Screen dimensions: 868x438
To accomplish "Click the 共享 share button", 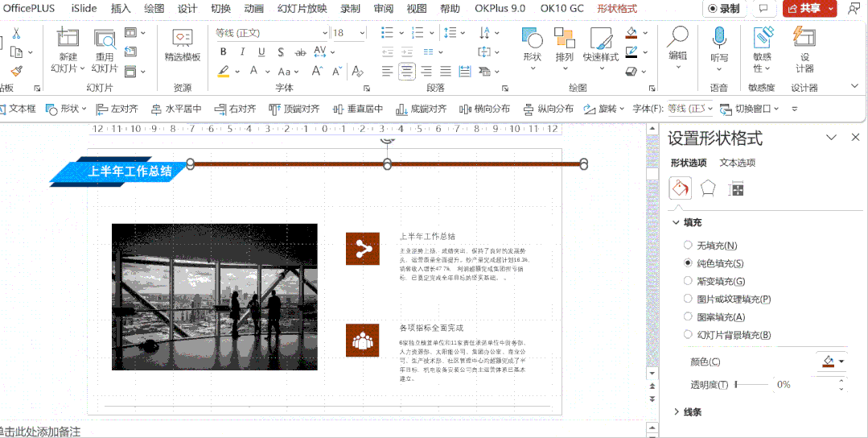I will pyautogui.click(x=809, y=8).
